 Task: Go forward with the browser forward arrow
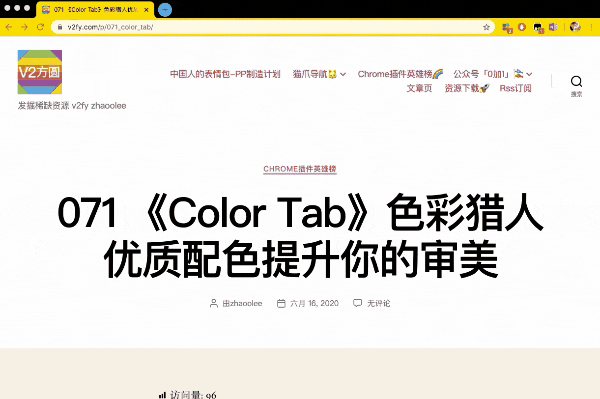click(x=24, y=27)
